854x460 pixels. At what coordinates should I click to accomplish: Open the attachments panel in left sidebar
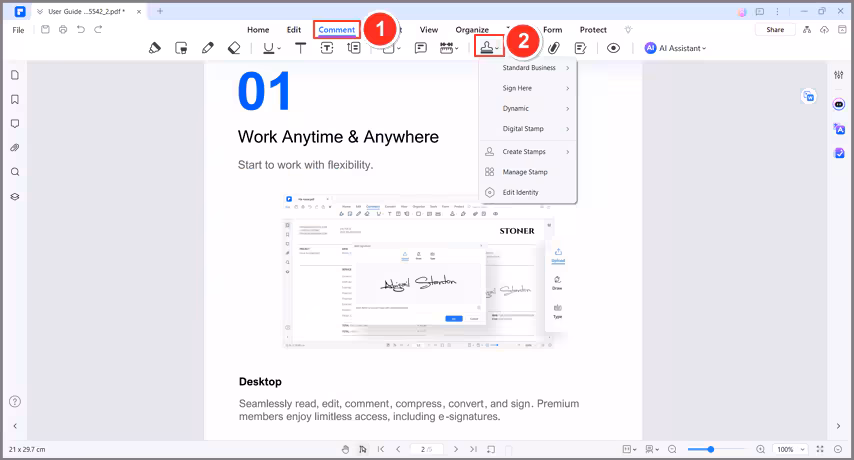click(x=15, y=148)
